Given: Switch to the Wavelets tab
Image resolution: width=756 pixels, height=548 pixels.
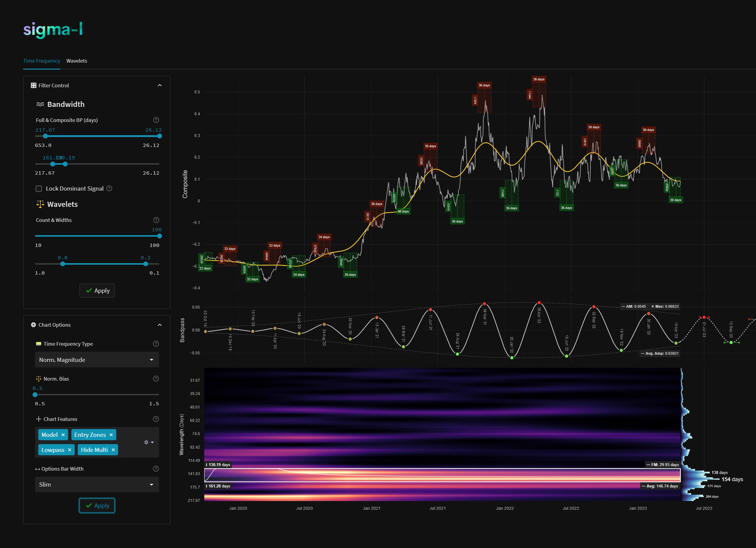Looking at the screenshot, I should (x=77, y=61).
